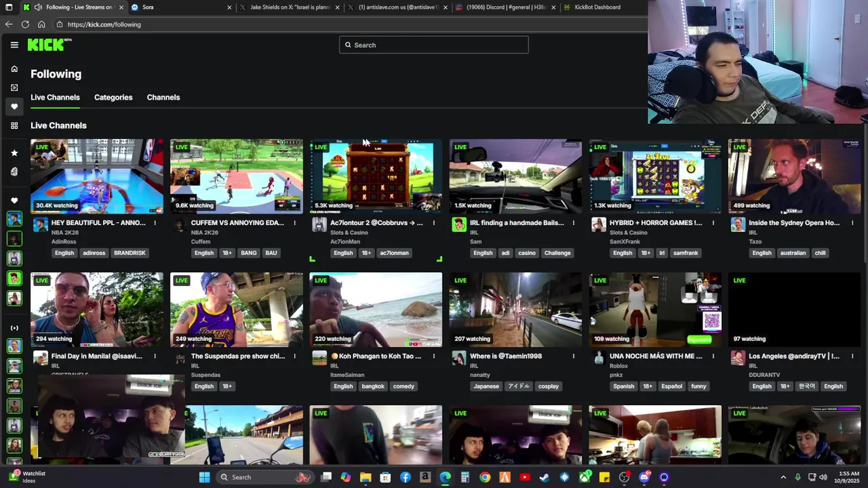The image size is (868, 488).
Task: Select the Following heart sidebar icon
Action: pyautogui.click(x=14, y=106)
